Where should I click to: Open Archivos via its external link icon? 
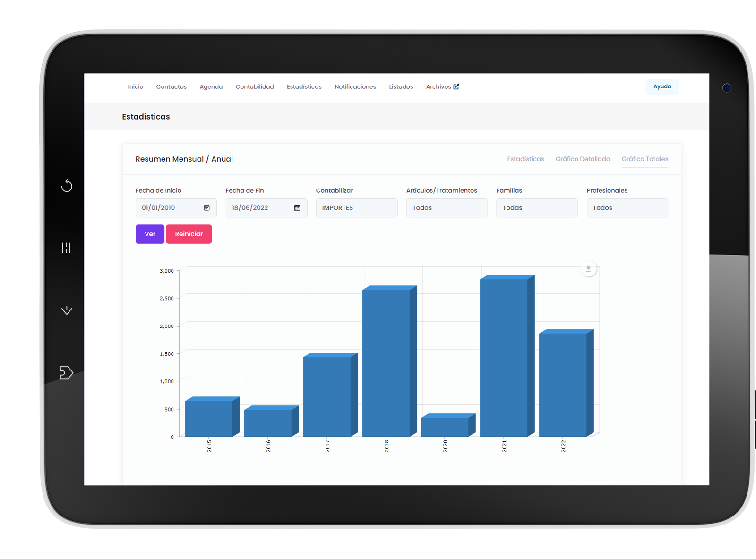456,86
